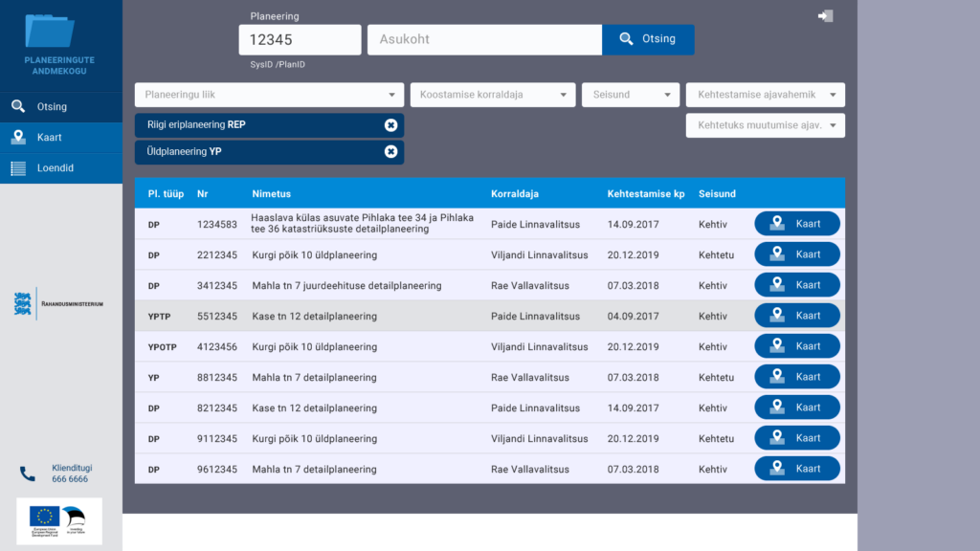Open the Planeeringu liik dropdown
The height and width of the screenshot is (551, 980).
point(269,95)
